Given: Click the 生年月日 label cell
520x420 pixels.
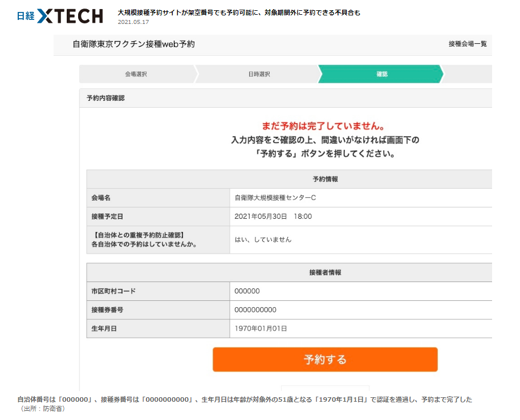Looking at the screenshot, I should (x=158, y=328).
